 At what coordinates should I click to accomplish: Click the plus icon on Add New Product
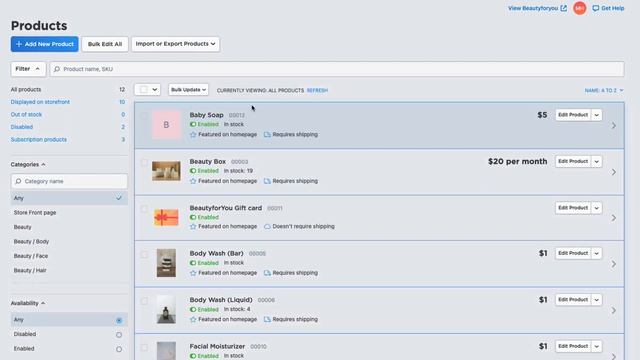19,44
